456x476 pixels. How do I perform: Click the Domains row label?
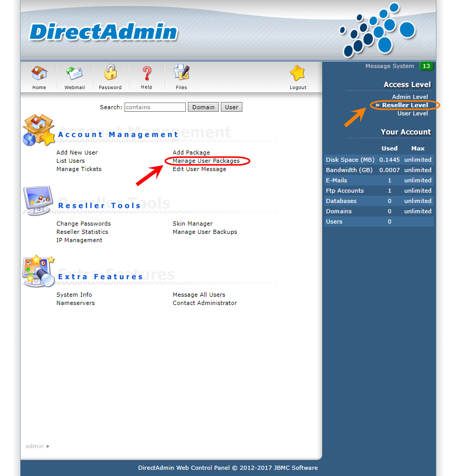(x=339, y=211)
